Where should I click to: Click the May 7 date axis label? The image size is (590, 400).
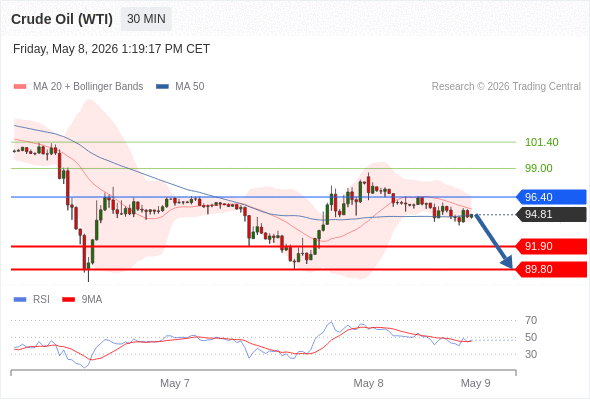pyautogui.click(x=175, y=383)
